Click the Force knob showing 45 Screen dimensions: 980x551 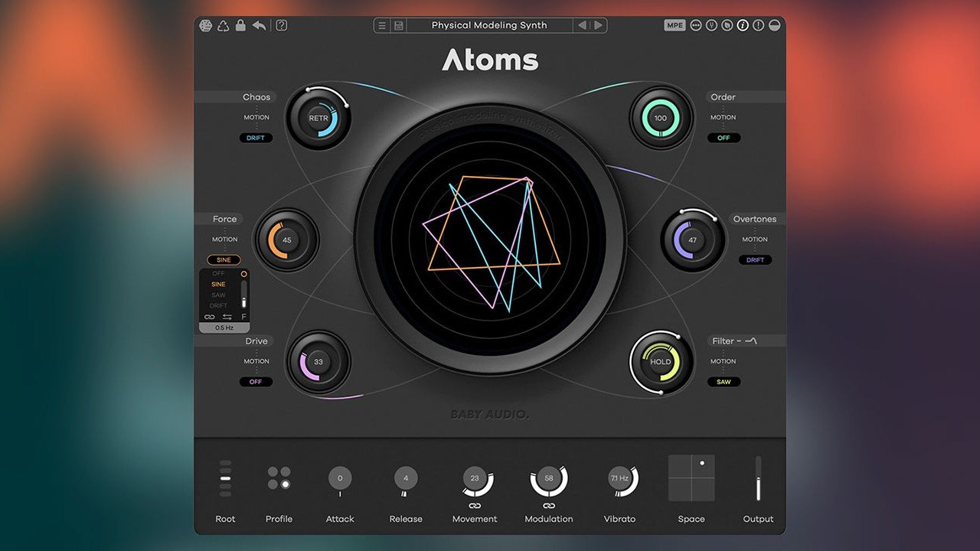[287, 240]
